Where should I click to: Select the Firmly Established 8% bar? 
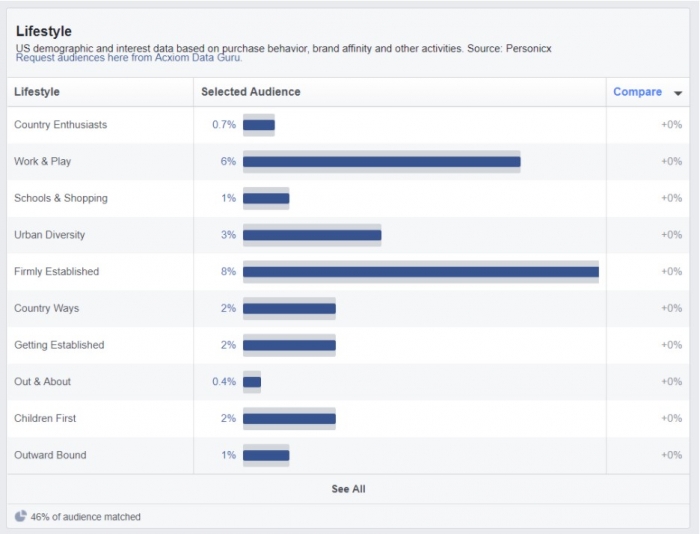pyautogui.click(x=420, y=272)
